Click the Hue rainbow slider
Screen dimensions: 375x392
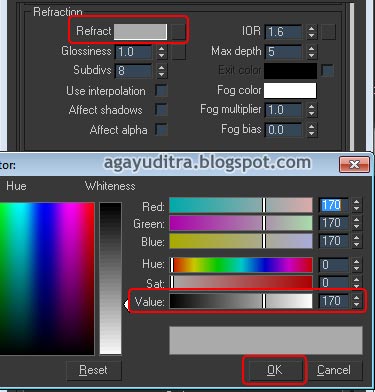pyautogui.click(x=241, y=265)
